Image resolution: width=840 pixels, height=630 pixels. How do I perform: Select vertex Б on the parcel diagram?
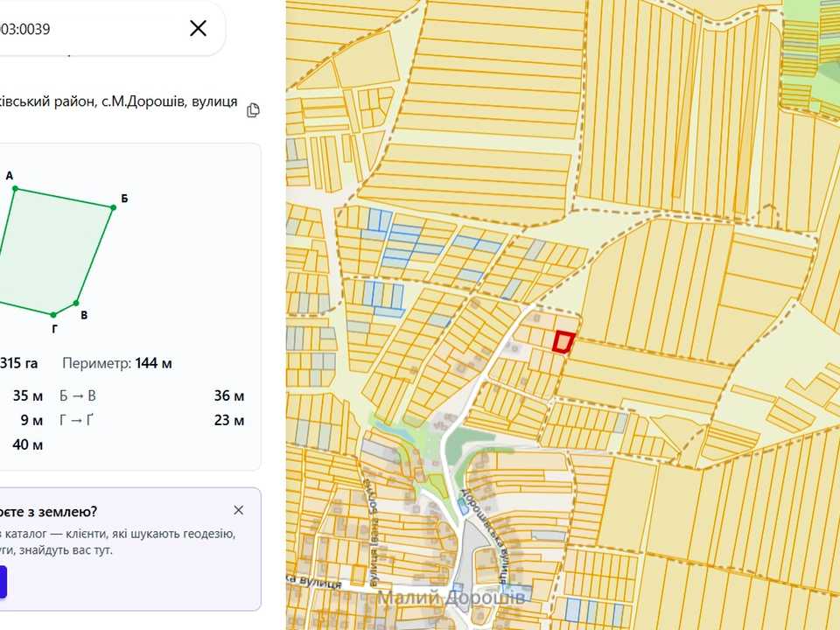[114, 207]
